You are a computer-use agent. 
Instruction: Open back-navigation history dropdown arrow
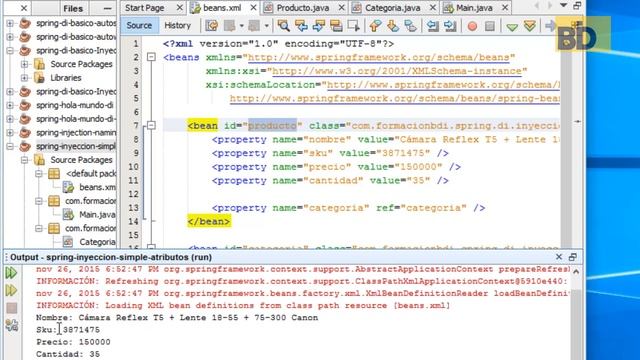[241, 26]
